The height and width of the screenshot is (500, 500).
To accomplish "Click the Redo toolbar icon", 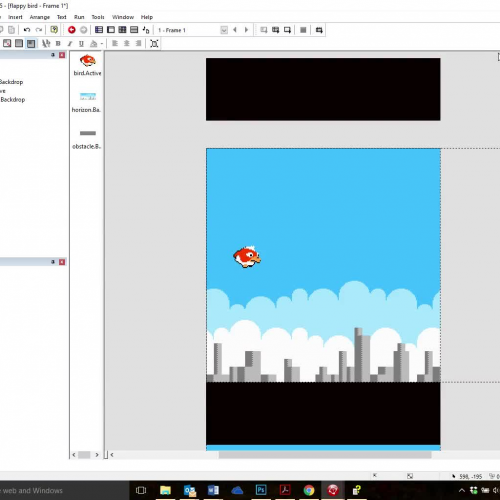I will pyautogui.click(x=39, y=30).
